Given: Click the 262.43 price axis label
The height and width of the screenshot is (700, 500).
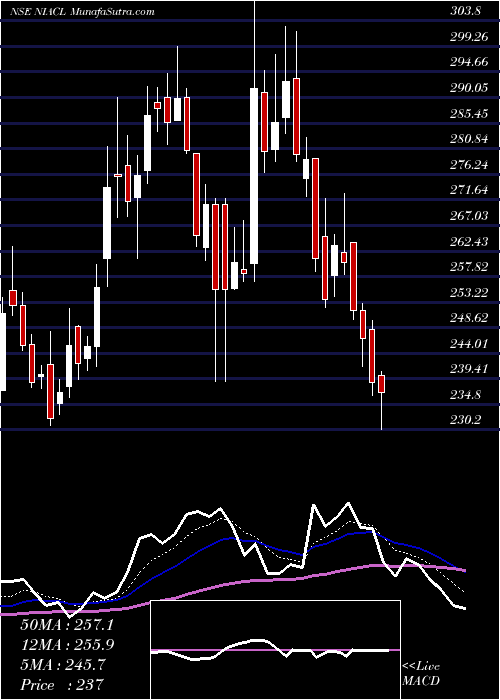Looking at the screenshot, I should coord(469,242).
